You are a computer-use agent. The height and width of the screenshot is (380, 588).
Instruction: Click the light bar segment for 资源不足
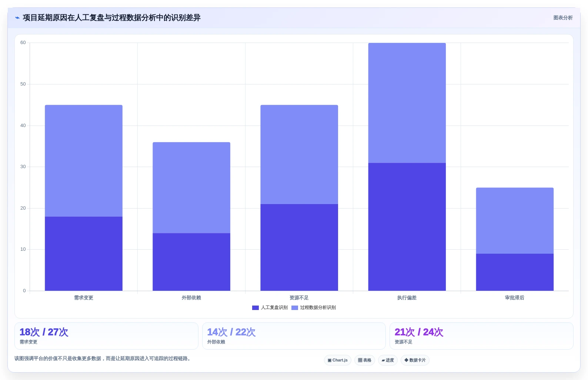[299, 154]
